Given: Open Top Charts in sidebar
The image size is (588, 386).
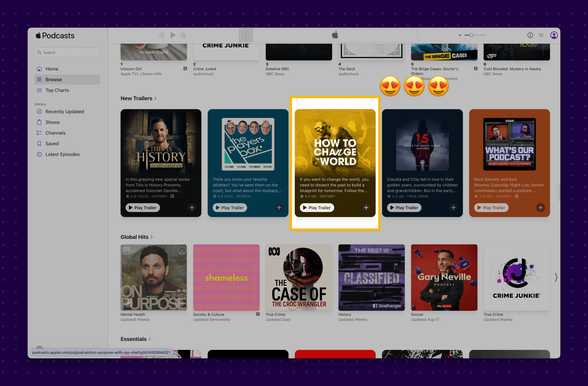Looking at the screenshot, I should click(x=67, y=90).
